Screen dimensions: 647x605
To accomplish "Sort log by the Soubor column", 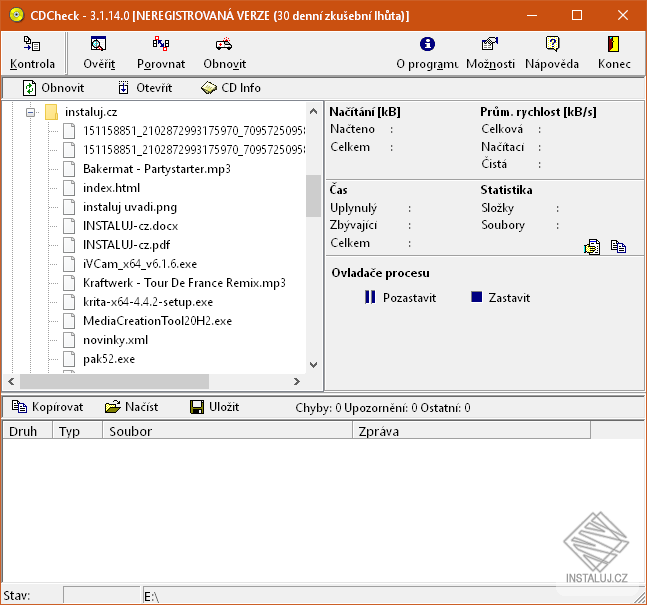I will click(x=227, y=431).
